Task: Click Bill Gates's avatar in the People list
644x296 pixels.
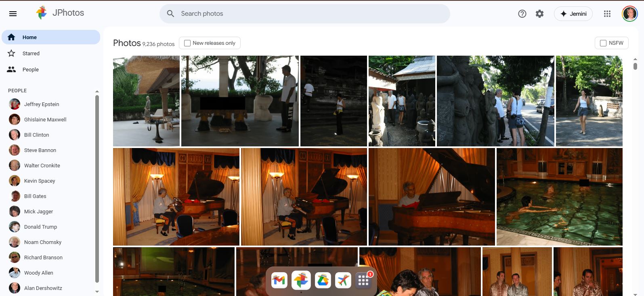Action: [15, 196]
